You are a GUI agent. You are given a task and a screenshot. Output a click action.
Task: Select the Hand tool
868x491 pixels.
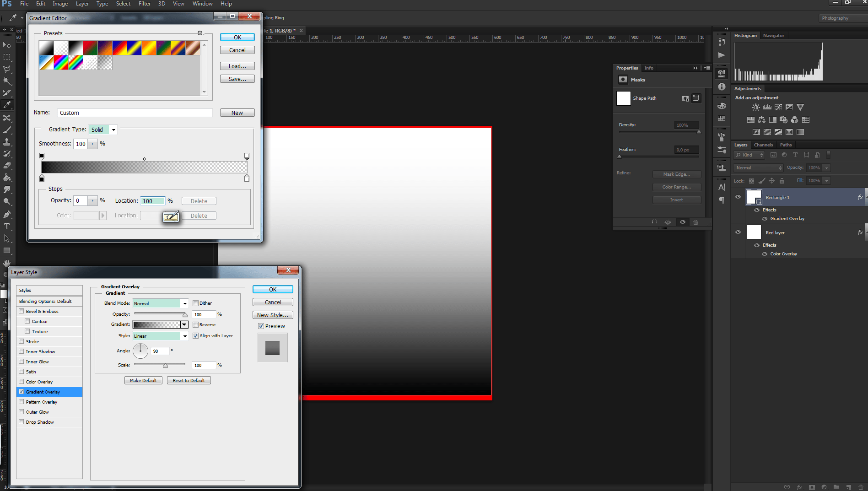pyautogui.click(x=7, y=263)
